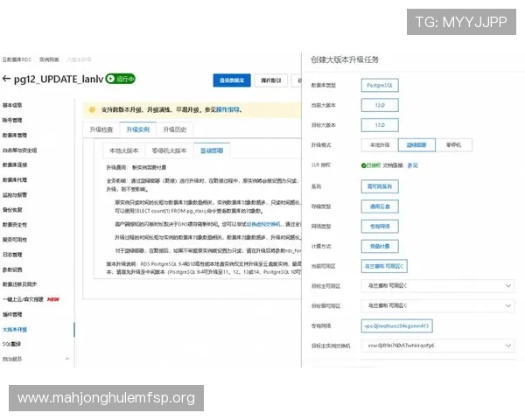Switch to the 升级历史 tab
Viewport: 525px width, 420px height.
174,129
